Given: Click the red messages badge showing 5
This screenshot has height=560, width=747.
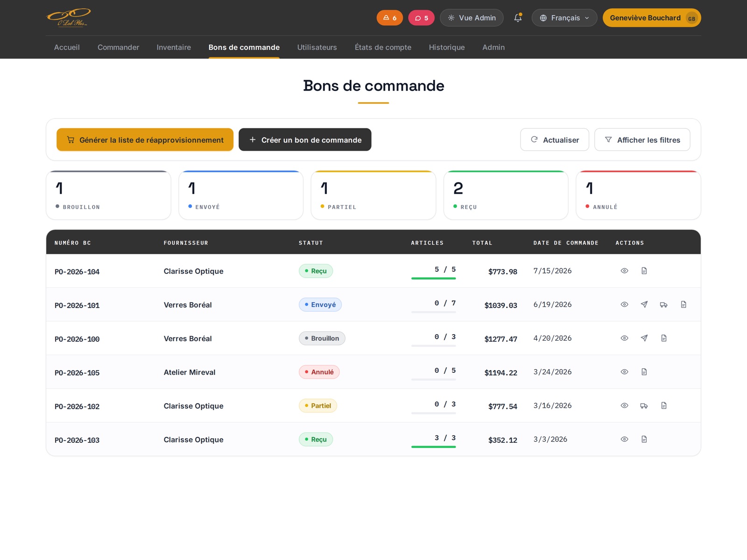Looking at the screenshot, I should pyautogui.click(x=421, y=18).
